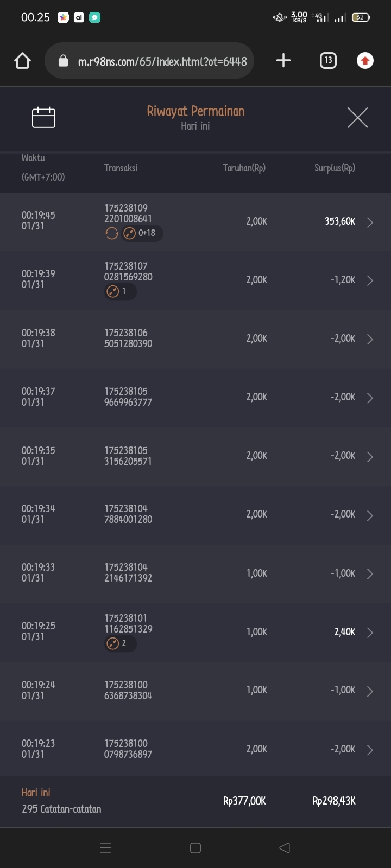Tap the browser home icon
Screen dimensions: 391x868
click(23, 61)
